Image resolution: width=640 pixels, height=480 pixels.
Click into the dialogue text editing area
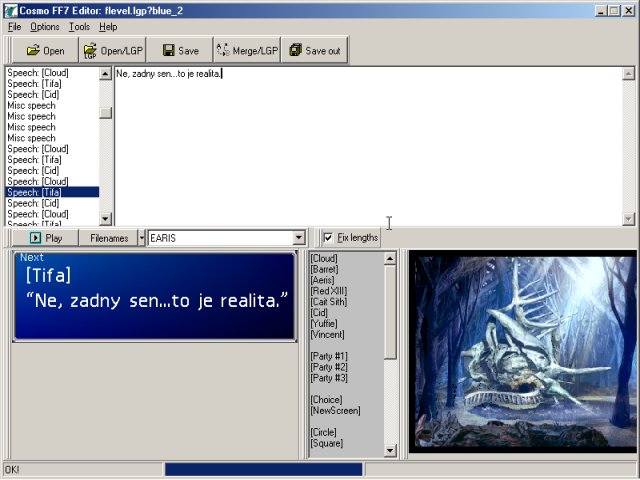click(x=368, y=146)
